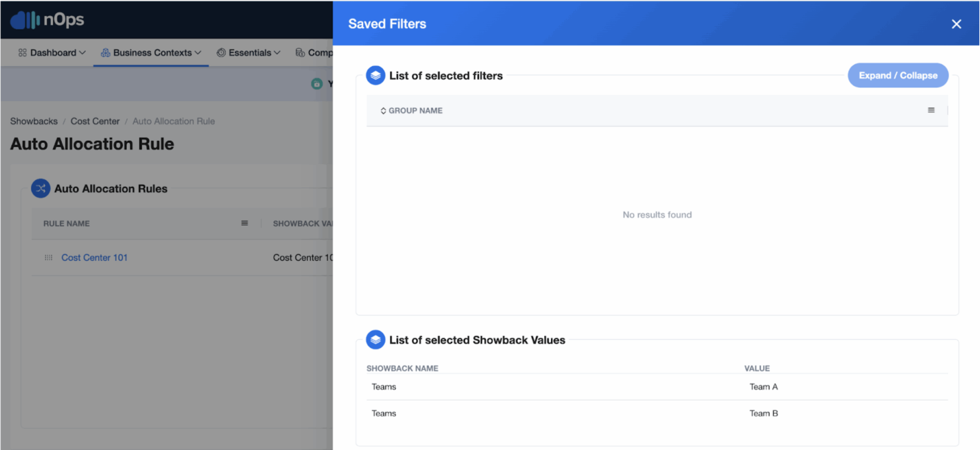Click the Cost Center showback value cell
This screenshot has width=980, height=450.
(303, 258)
